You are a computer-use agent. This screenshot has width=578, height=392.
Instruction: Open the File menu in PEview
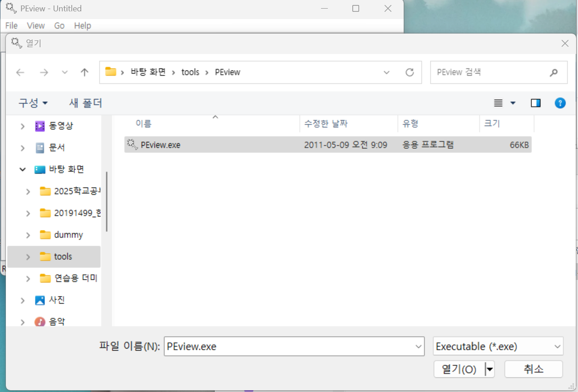(11, 26)
